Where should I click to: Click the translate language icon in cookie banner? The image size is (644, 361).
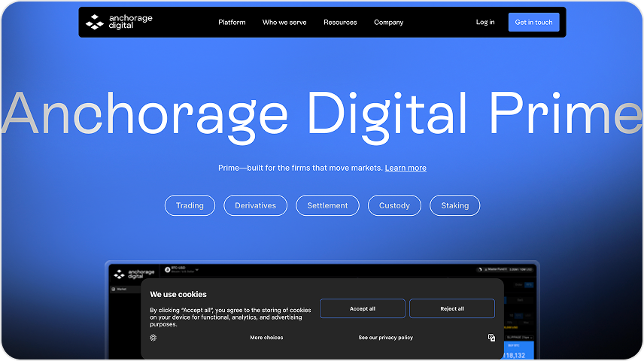pos(491,338)
